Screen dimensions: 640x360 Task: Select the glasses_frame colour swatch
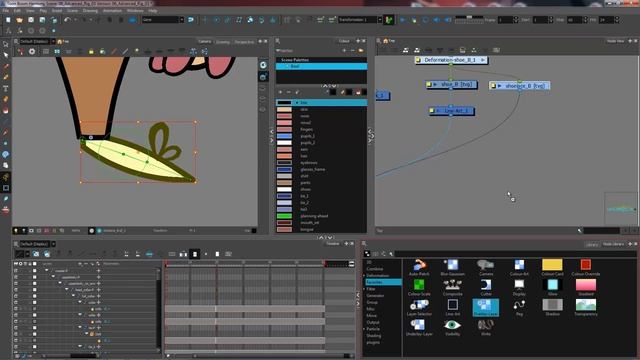tap(284, 169)
